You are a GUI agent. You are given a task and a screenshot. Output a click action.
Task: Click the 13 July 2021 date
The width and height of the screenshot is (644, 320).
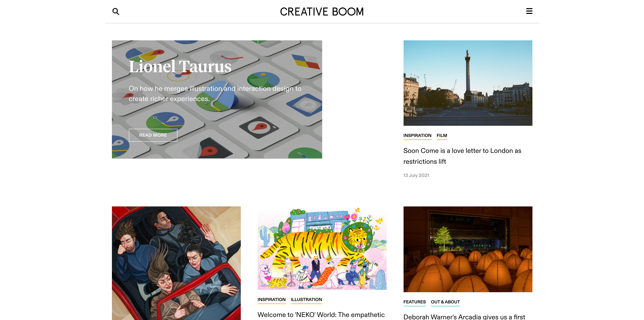point(416,175)
